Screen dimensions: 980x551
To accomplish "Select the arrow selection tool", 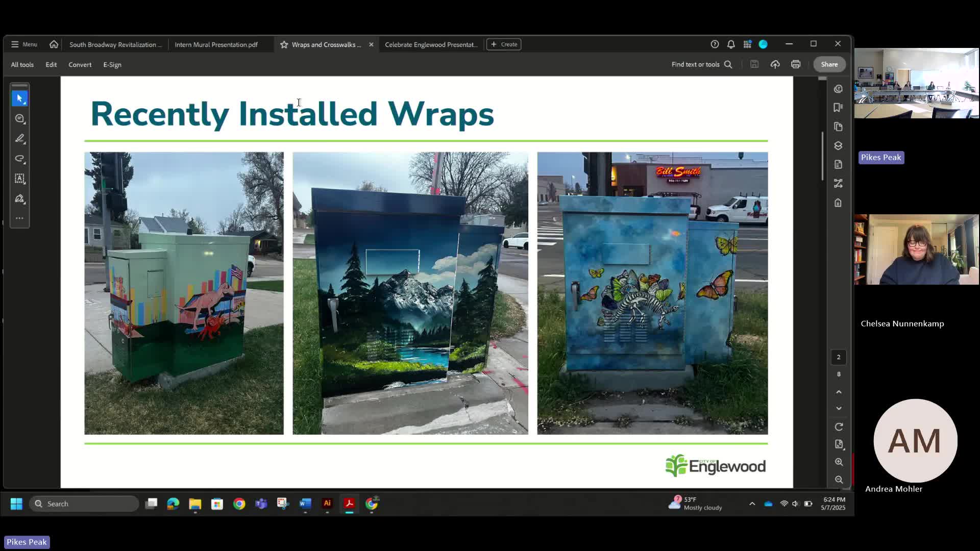I will tap(19, 98).
